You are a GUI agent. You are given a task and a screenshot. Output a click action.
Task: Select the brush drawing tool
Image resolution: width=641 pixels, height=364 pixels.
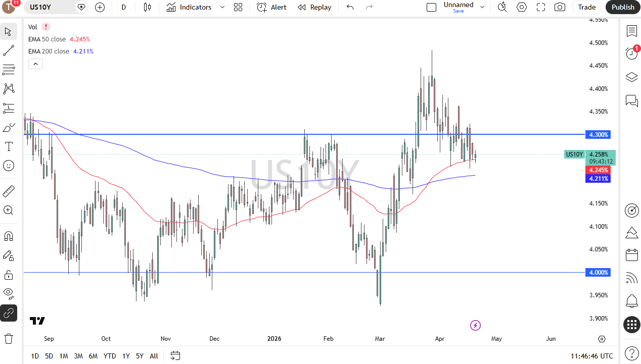click(9, 127)
